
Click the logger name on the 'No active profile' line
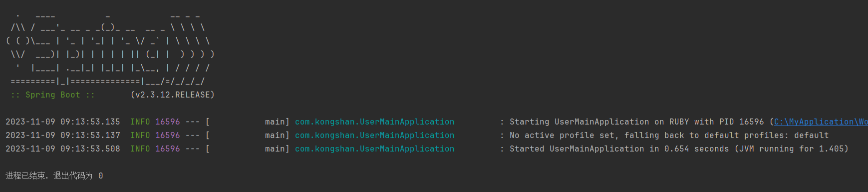(374, 135)
